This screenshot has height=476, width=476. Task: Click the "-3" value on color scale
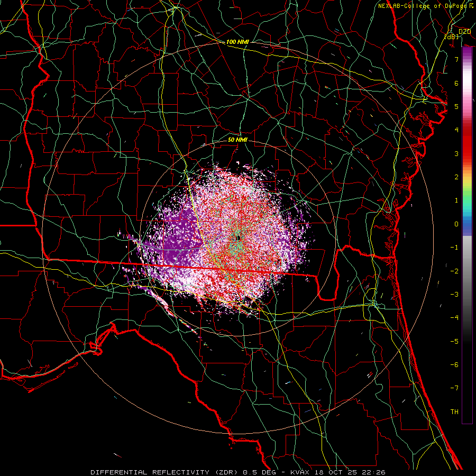454,295
